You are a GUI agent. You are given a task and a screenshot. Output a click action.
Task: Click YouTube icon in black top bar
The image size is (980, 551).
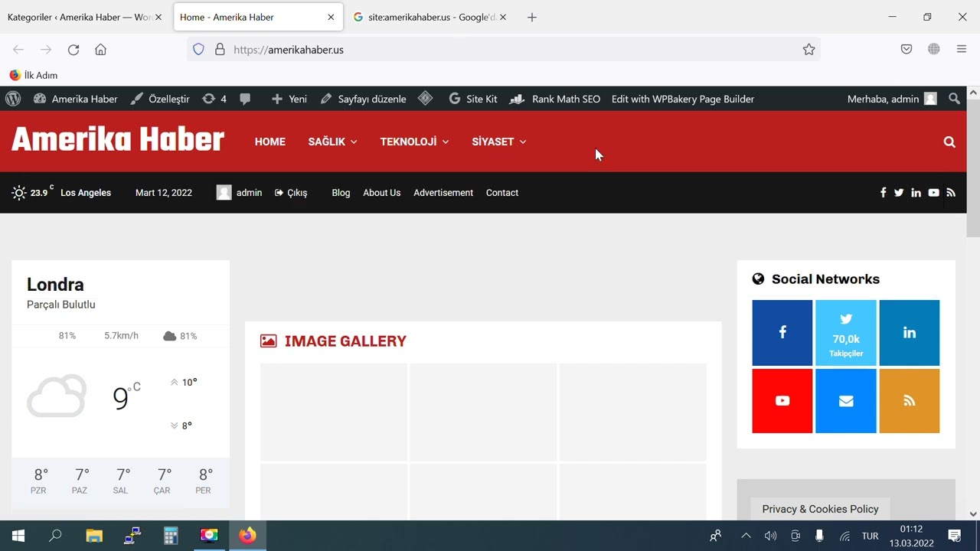click(x=933, y=193)
